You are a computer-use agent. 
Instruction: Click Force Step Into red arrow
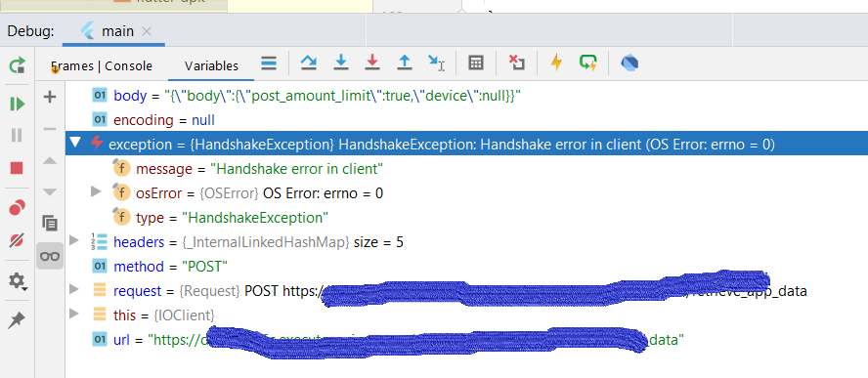(x=372, y=63)
